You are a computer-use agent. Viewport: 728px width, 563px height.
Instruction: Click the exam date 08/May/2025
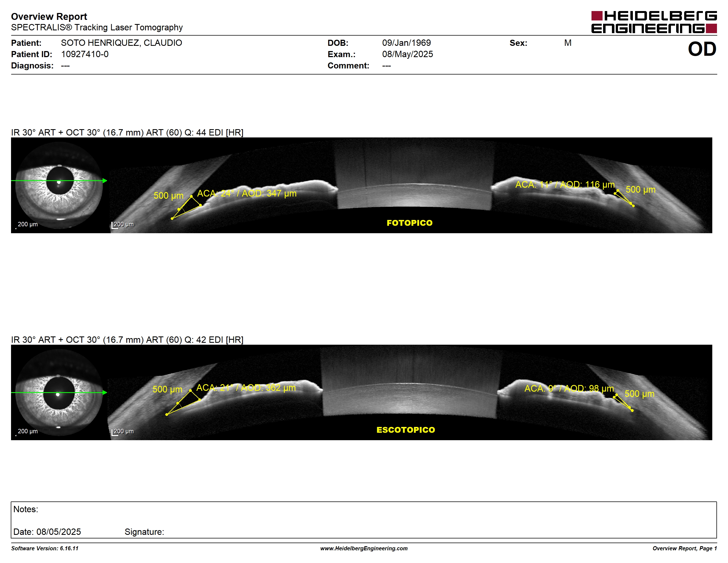[x=407, y=54]
